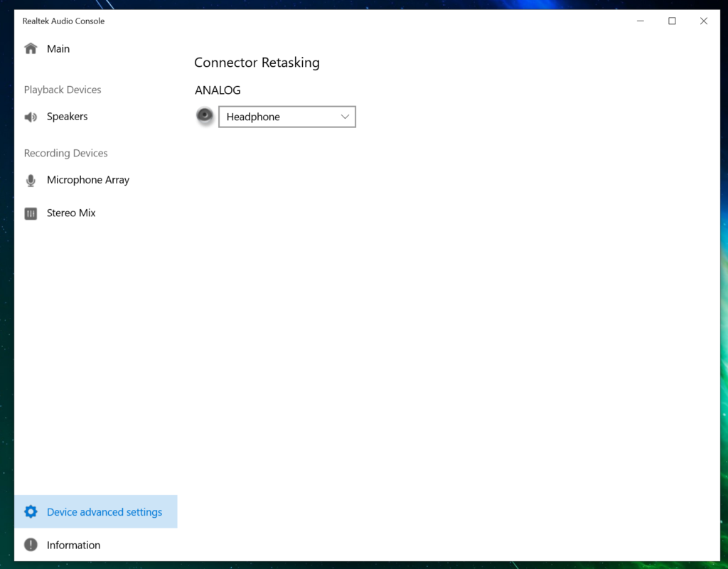Select Stereo Mix recording device

point(71,213)
